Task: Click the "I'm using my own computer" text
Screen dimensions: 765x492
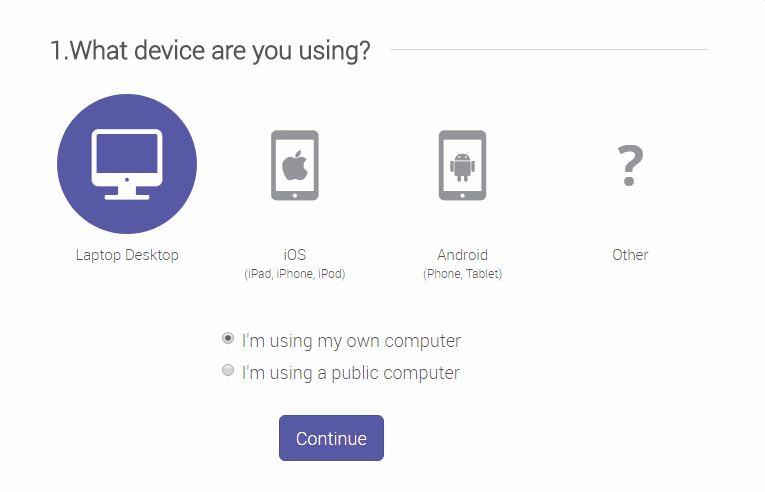Action: (351, 341)
